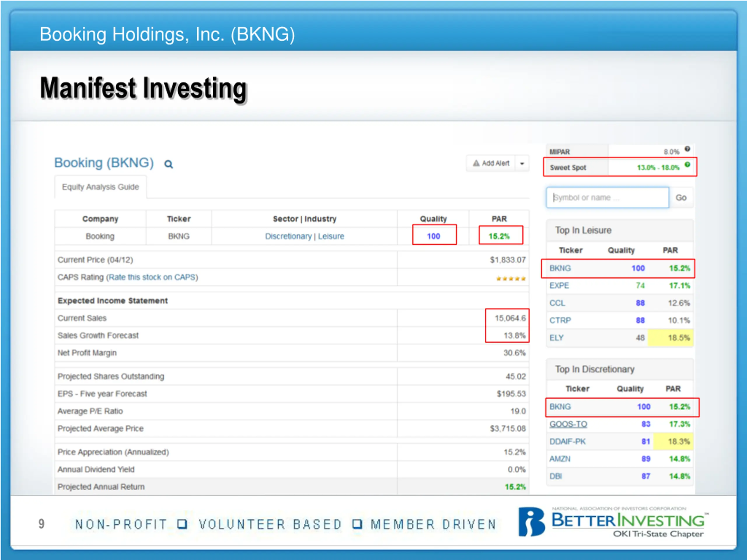
Task: Click the Sweet Spot green help icon
Action: (x=687, y=165)
